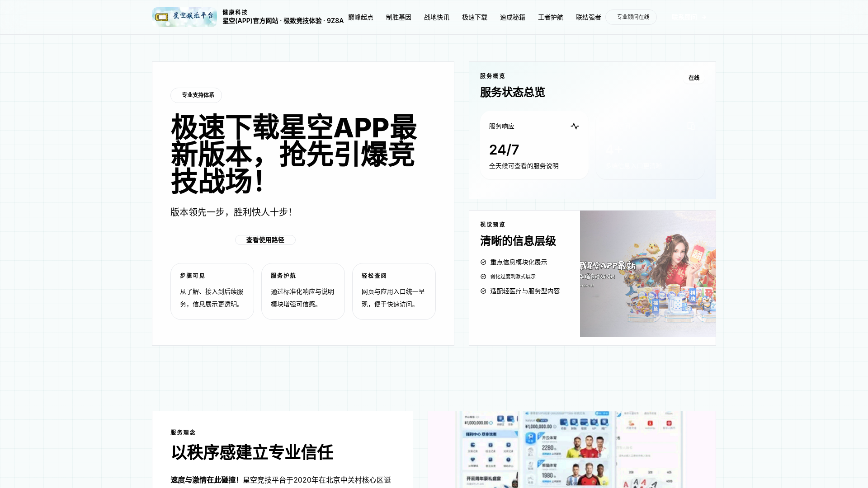The height and width of the screenshot is (488, 868).
Task: Go to 战地快讯 in the navigation
Action: click(437, 17)
